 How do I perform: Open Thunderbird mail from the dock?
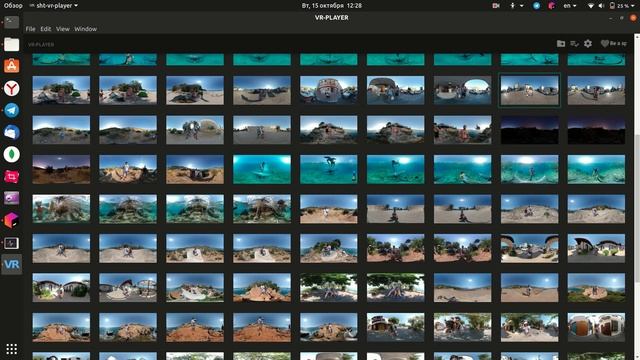click(11, 132)
